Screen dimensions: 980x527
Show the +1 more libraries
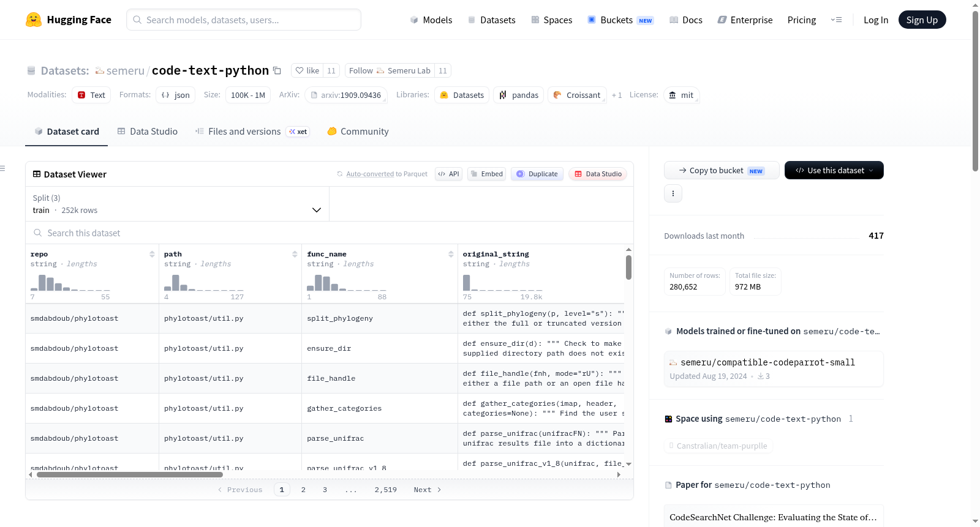[x=617, y=95]
